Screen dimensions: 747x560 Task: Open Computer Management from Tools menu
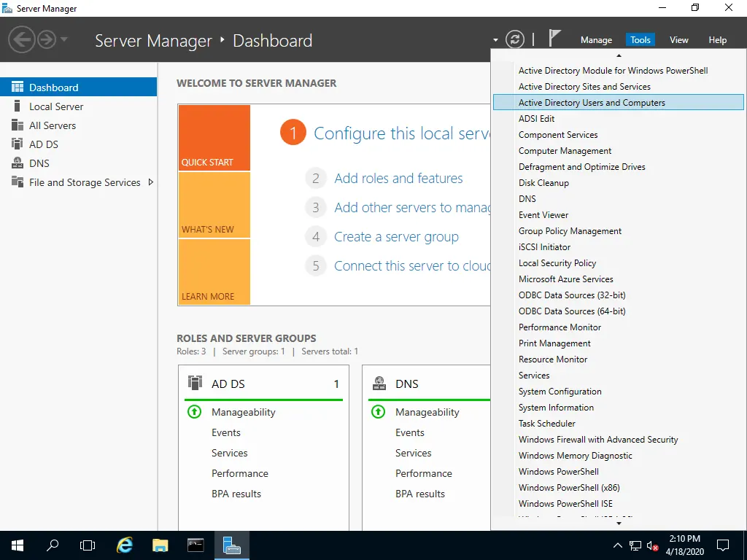[x=619, y=150]
